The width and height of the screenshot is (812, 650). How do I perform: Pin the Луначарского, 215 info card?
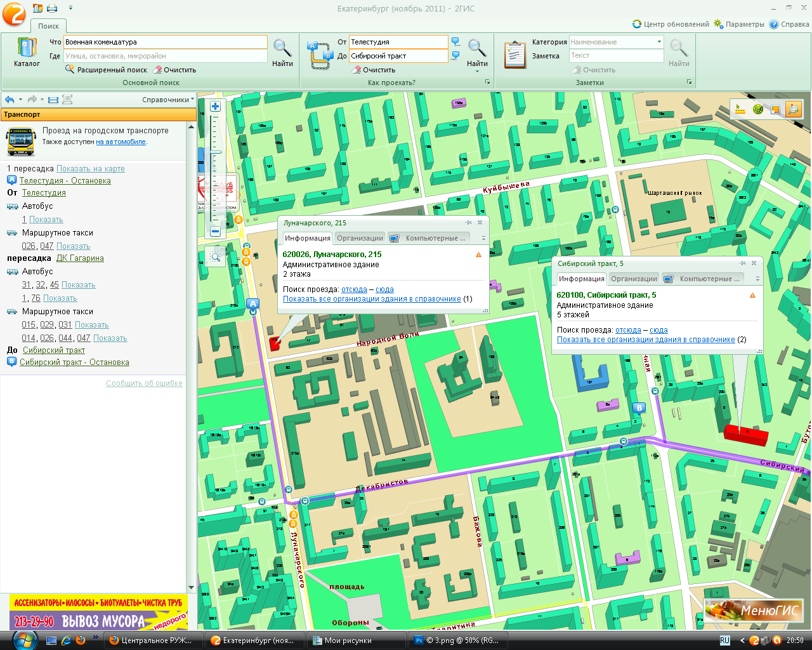click(468, 223)
